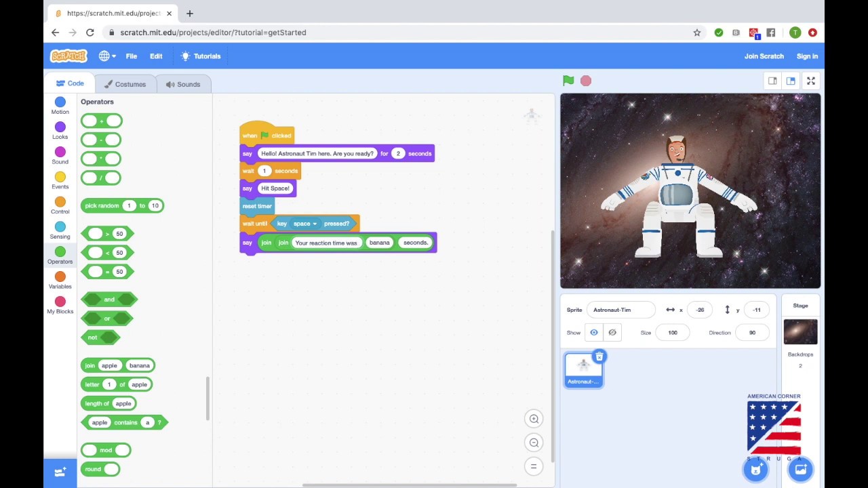Screen dimensions: 868x488
Task: Edit the Sprite name field Astronaut-Tim
Action: [x=620, y=310]
